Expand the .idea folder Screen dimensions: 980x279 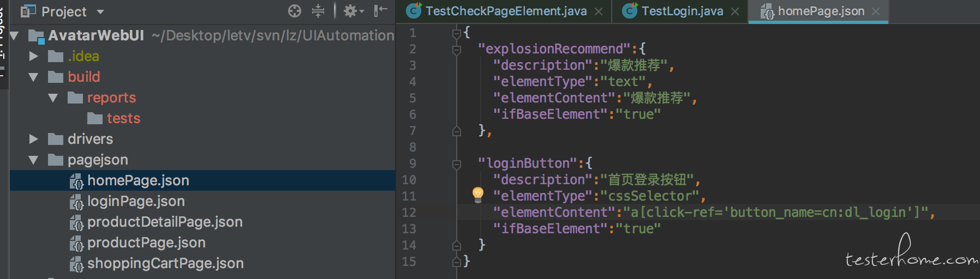coord(33,56)
